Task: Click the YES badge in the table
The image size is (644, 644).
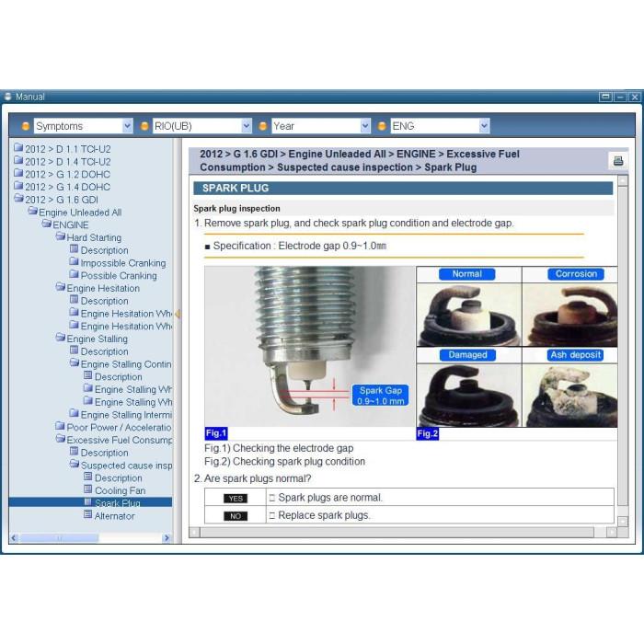Action: click(236, 499)
